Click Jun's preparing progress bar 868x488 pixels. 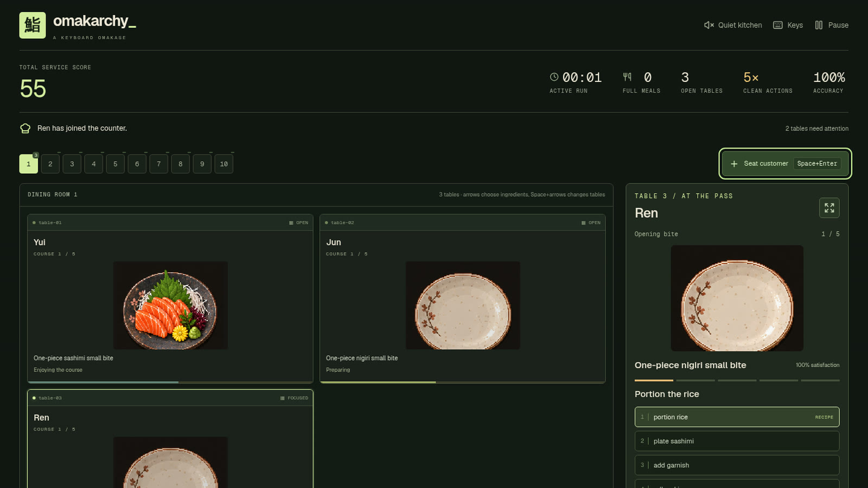coord(463,382)
